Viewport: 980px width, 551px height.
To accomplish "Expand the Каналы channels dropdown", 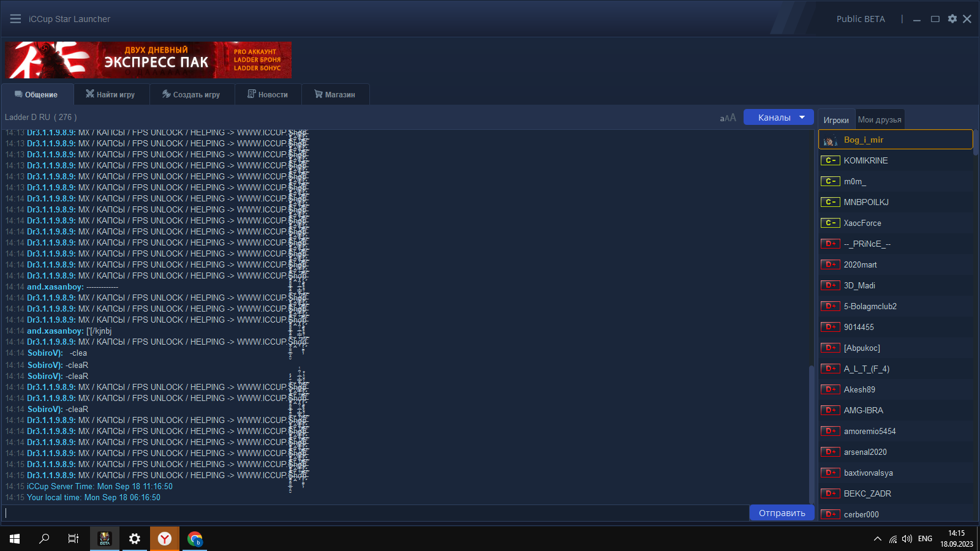I will (778, 117).
